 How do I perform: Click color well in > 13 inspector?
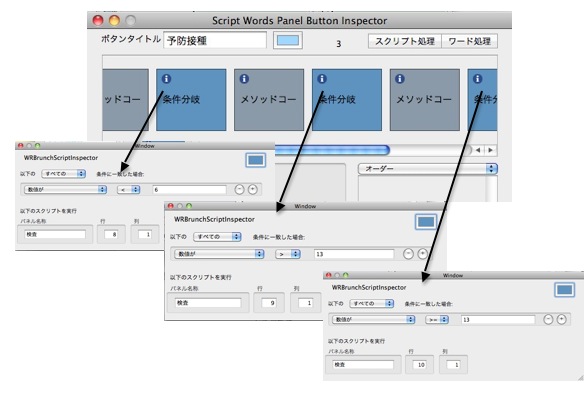point(426,222)
